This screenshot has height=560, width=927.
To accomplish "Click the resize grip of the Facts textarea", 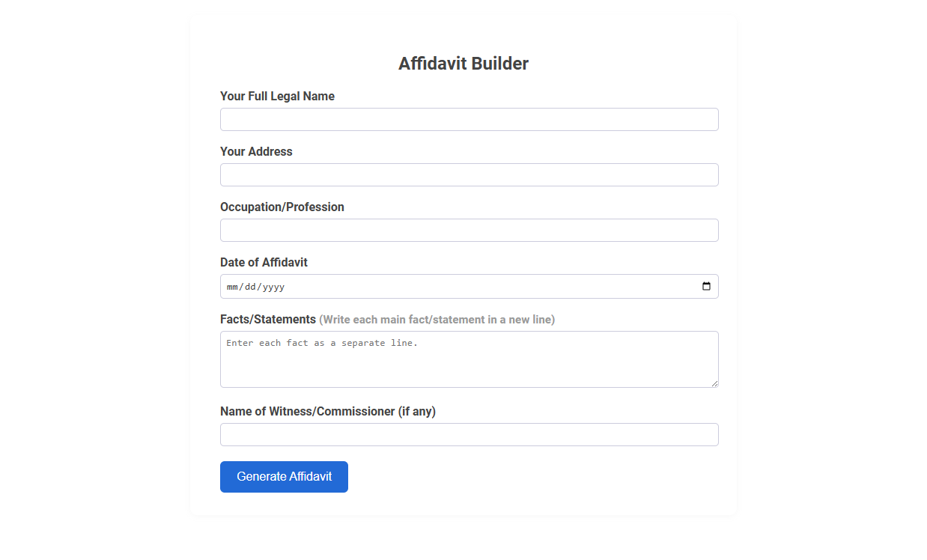I will coord(714,384).
